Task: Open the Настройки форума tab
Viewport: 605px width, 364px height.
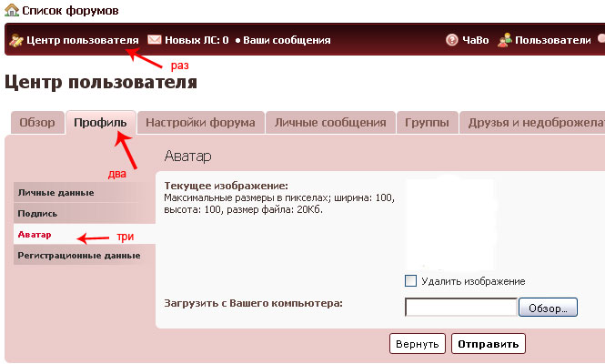Action: [201, 123]
